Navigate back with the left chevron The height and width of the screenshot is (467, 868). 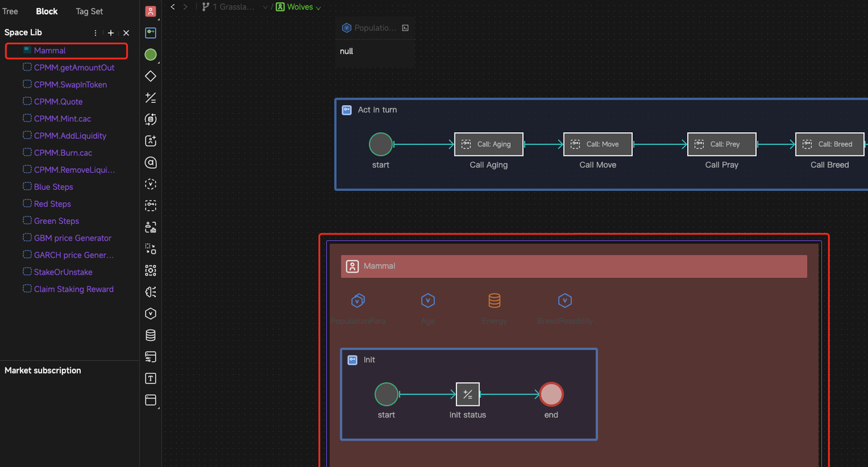pos(173,7)
